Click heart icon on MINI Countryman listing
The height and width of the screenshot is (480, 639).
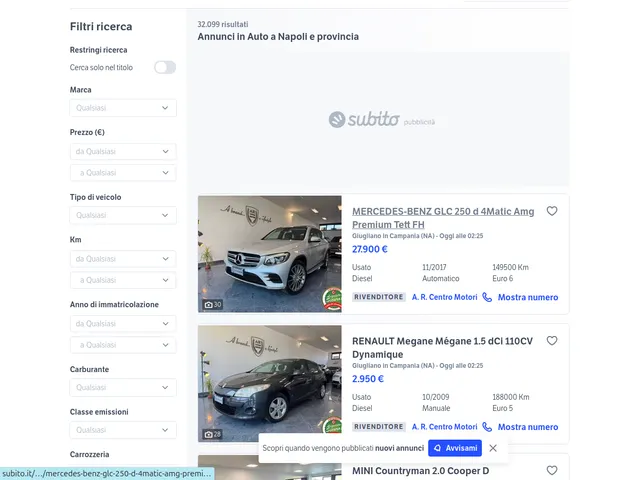[x=551, y=470]
